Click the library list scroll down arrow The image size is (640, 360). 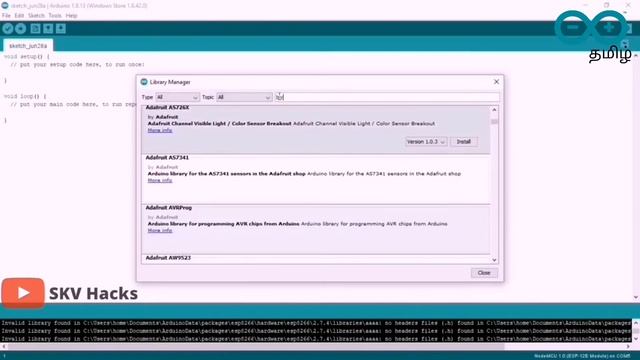pos(494,260)
